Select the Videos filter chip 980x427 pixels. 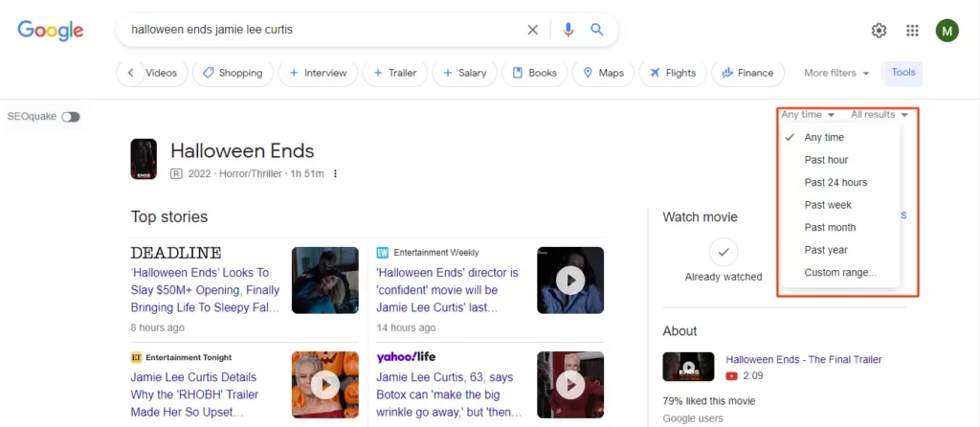161,73
